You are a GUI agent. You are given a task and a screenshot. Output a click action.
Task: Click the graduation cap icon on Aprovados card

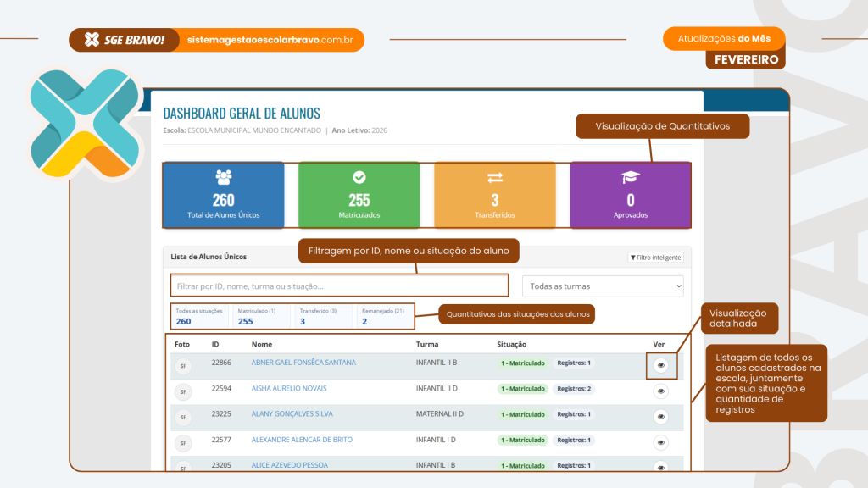coord(631,178)
